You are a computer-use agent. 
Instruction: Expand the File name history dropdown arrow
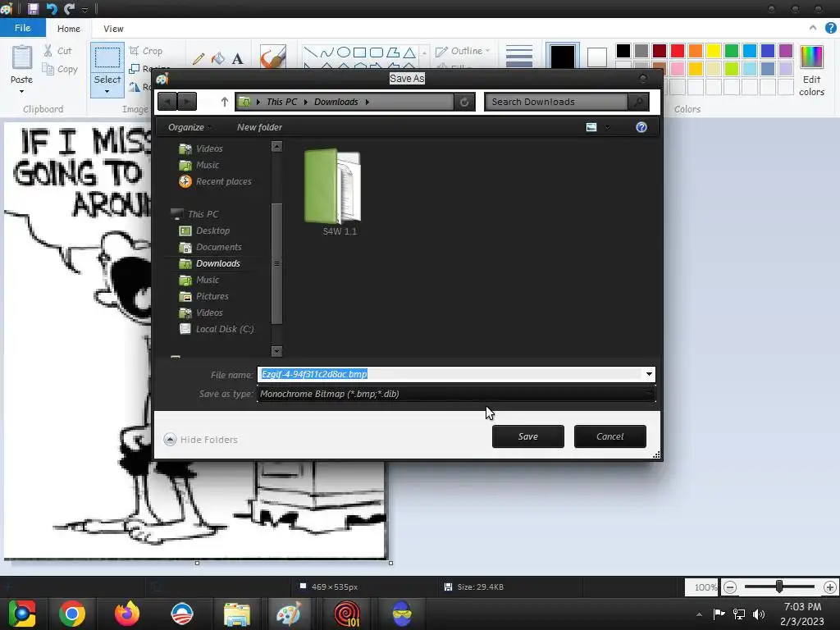click(649, 374)
